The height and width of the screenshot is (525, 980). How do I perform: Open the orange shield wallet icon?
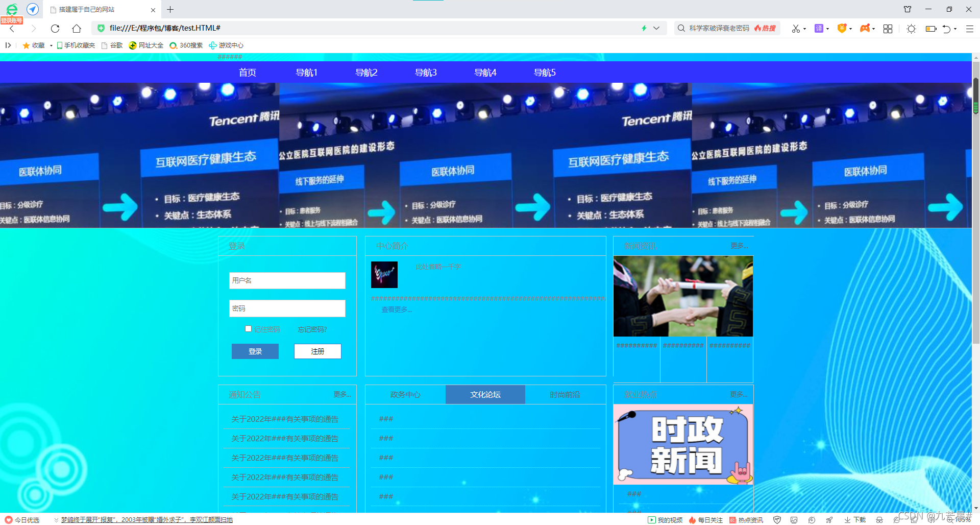[x=842, y=29]
